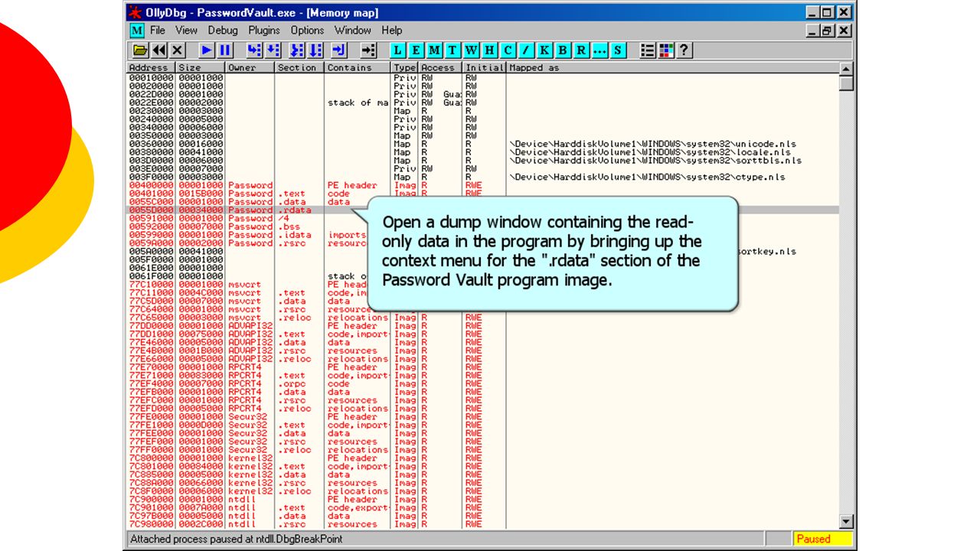Open Debugging options list icon
Screen dimensions: 980x551
pos(648,51)
